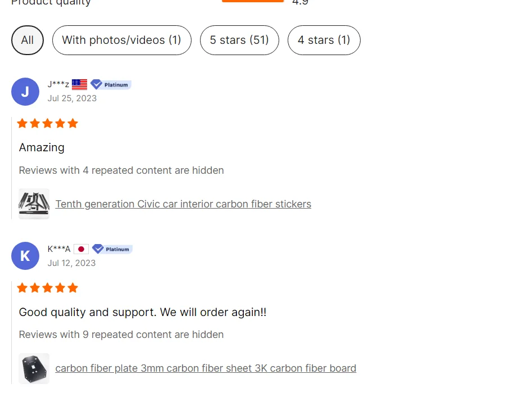Click the star rating on K***A's review
This screenshot has width=532, height=397.
(x=48, y=288)
